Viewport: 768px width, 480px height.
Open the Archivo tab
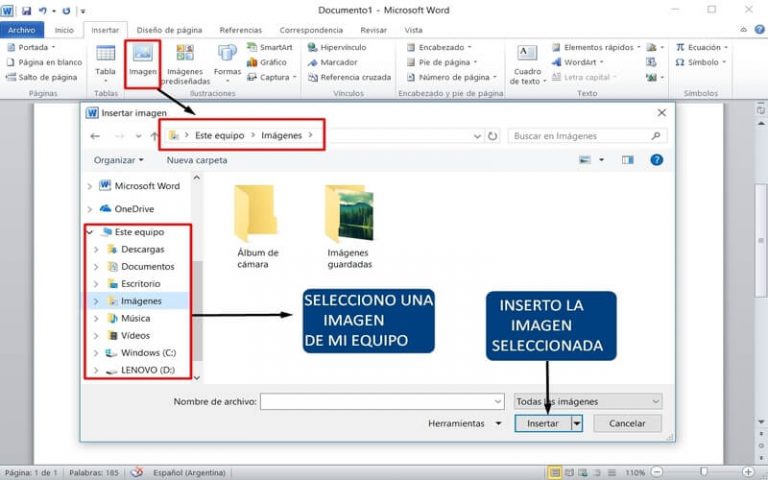(22, 30)
